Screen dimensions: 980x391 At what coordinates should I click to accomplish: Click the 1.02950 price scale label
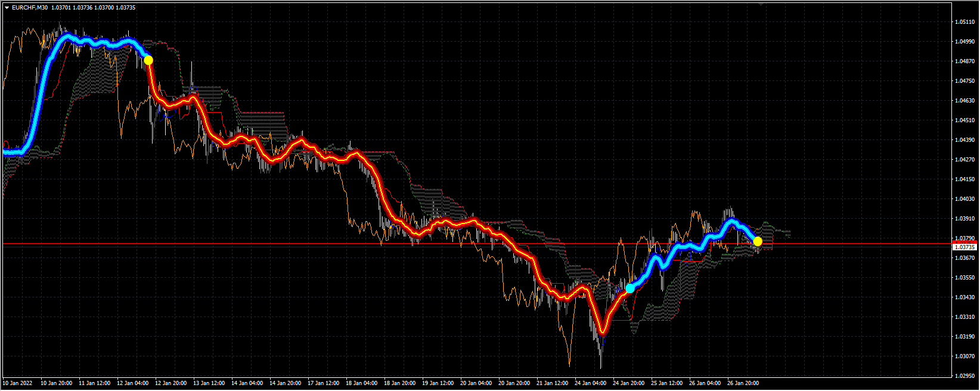point(965,376)
